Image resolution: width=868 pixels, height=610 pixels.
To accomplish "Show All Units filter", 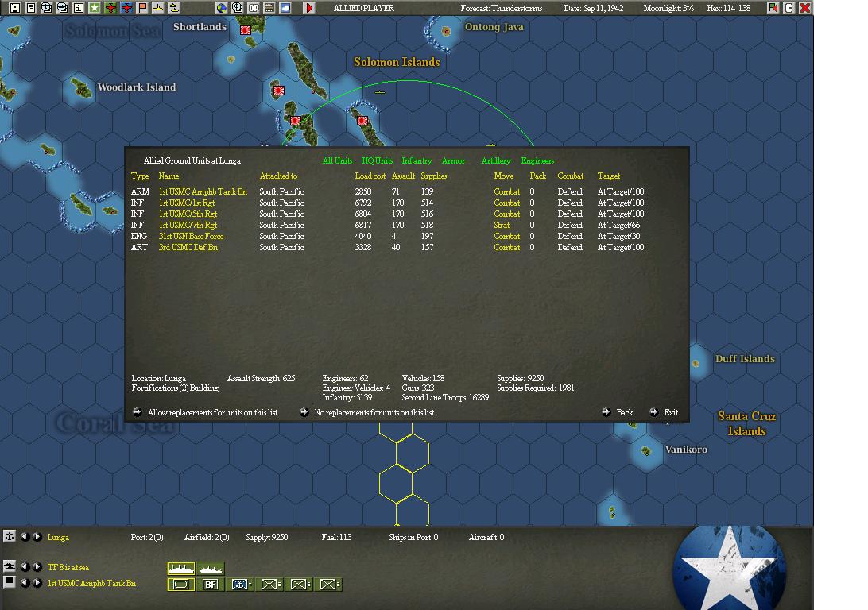I will click(337, 161).
